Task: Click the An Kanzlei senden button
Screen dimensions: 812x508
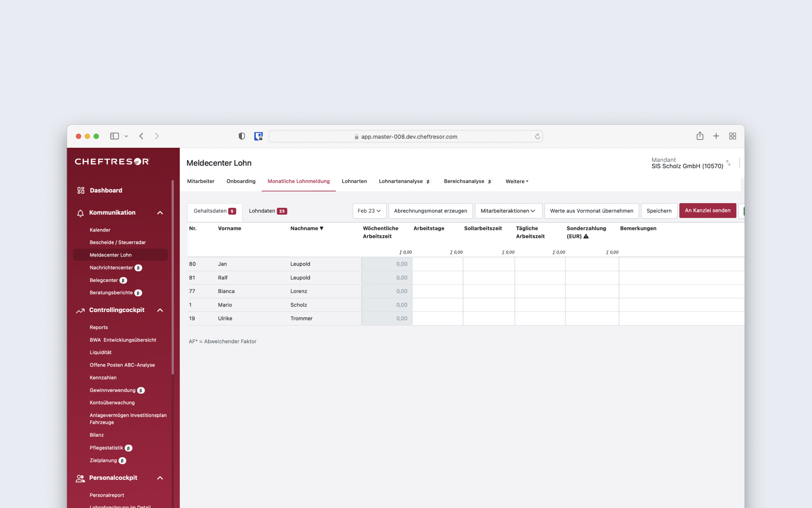Action: coord(708,210)
